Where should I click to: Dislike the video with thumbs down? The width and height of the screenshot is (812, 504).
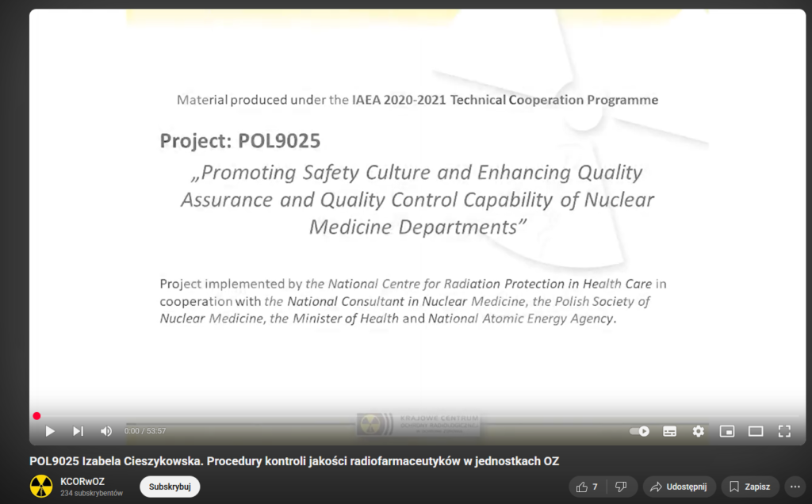pyautogui.click(x=622, y=487)
